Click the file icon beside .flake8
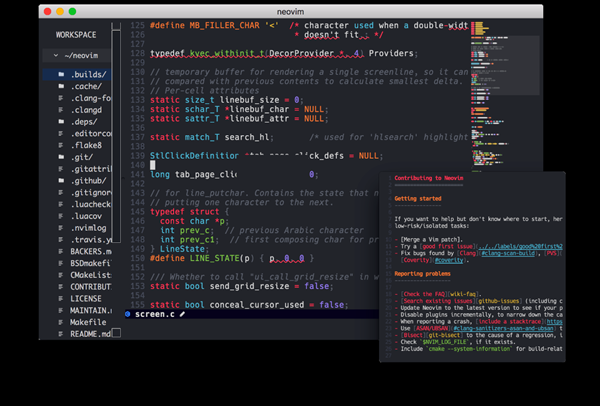This screenshot has height=406, width=600. pyautogui.click(x=61, y=145)
